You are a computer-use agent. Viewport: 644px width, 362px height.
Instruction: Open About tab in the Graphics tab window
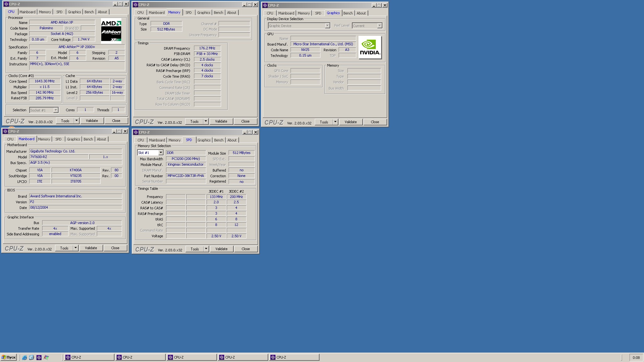pos(361,13)
